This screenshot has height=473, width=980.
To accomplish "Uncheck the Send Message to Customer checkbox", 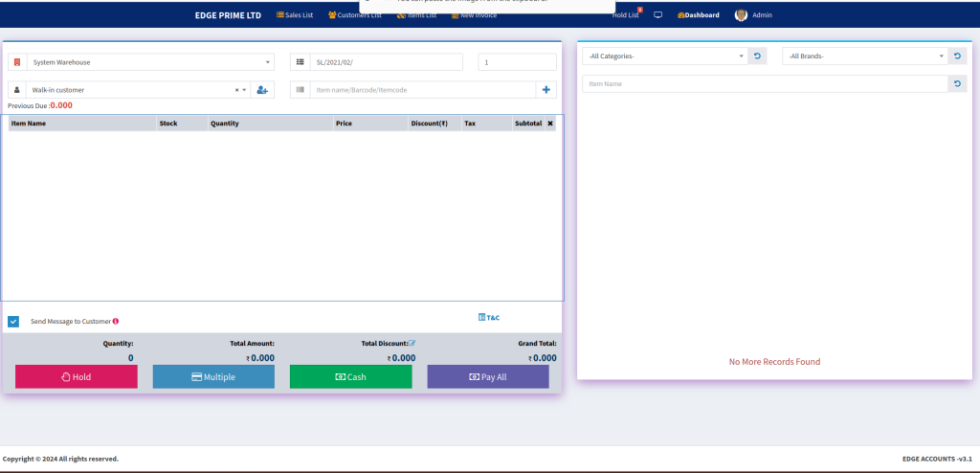I will click(x=13, y=322).
